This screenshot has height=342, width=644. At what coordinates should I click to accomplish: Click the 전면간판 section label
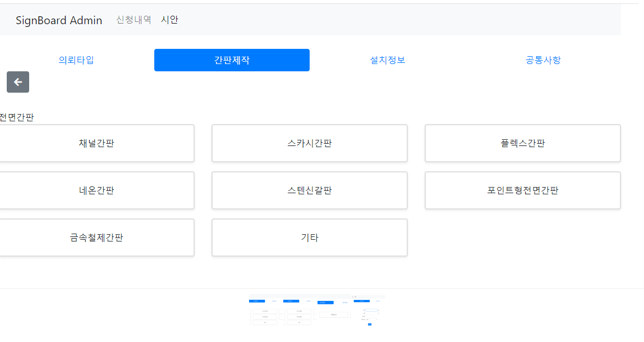click(17, 117)
